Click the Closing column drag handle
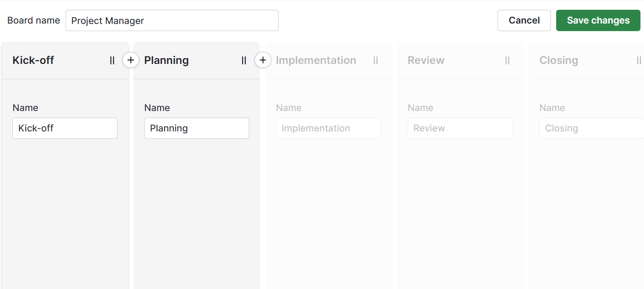 pyautogui.click(x=639, y=60)
